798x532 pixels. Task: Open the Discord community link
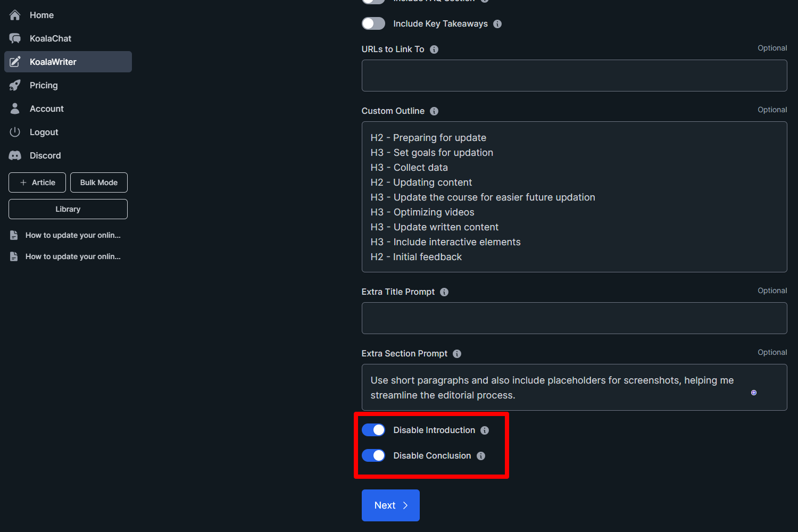pyautogui.click(x=15, y=155)
